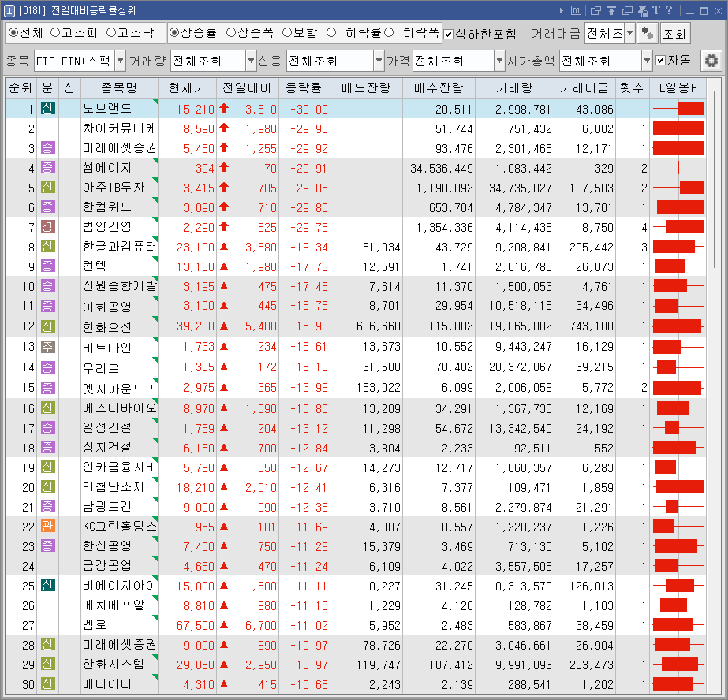Click the 관 badge for KC그린홀딩스
The width and height of the screenshot is (728, 700).
(x=47, y=527)
